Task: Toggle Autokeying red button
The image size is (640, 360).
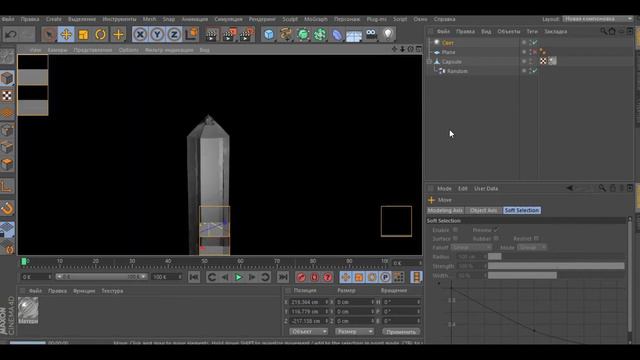Action: pyautogui.click(x=314, y=277)
